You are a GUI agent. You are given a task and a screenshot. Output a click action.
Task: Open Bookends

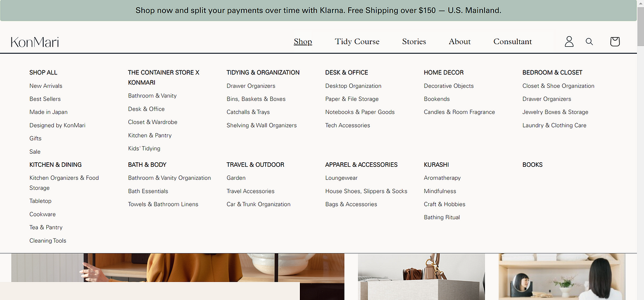tap(437, 99)
